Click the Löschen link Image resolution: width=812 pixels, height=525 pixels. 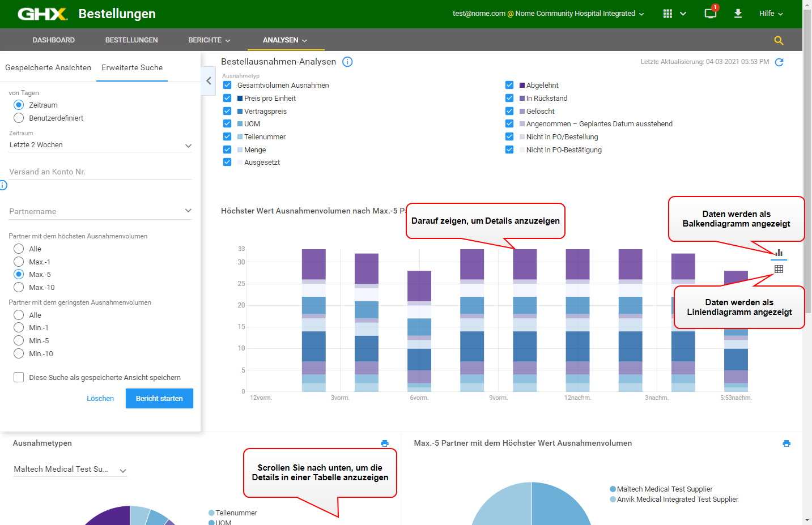pyautogui.click(x=100, y=399)
